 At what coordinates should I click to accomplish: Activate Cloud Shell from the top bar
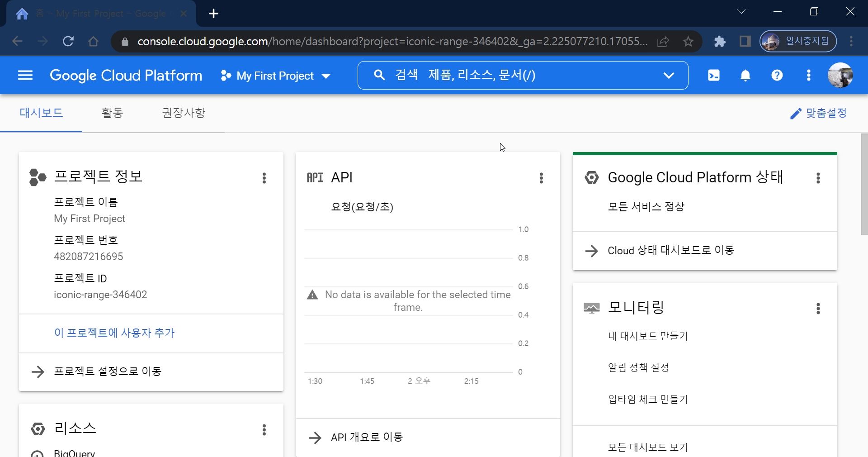(714, 76)
